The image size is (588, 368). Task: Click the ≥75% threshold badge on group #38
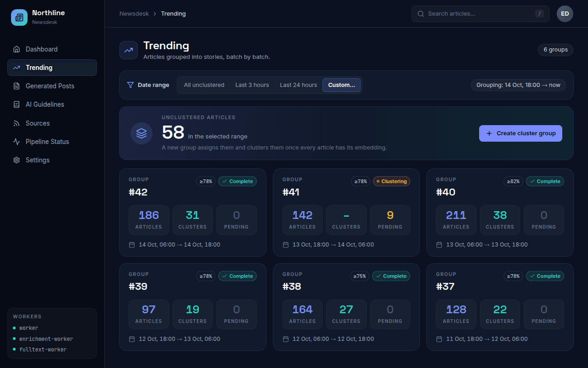click(x=360, y=276)
